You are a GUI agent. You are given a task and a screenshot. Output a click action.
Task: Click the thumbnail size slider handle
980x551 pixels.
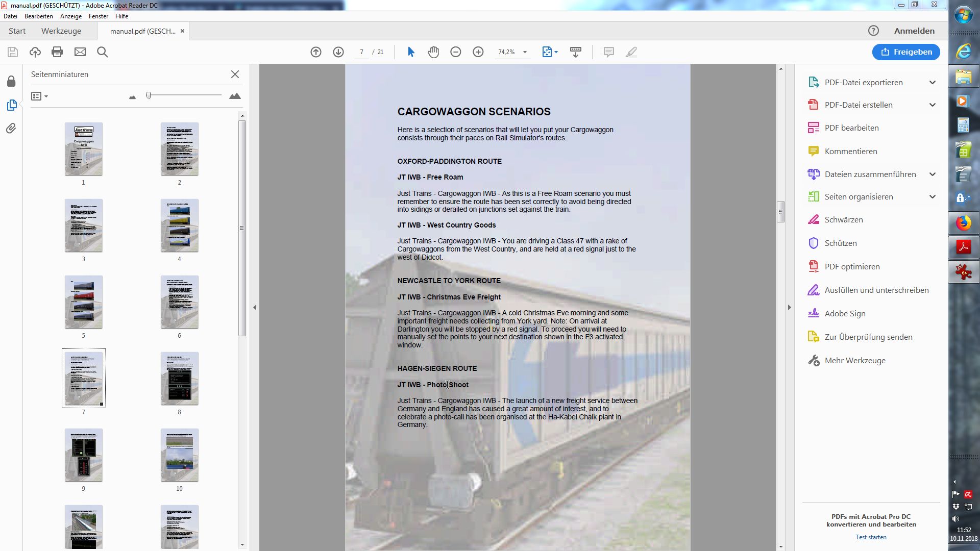tap(149, 95)
